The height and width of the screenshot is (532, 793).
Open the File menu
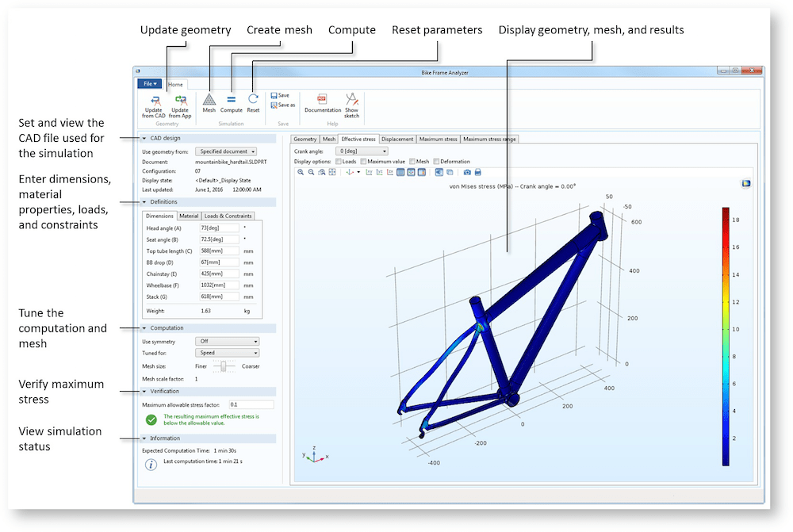click(x=149, y=84)
